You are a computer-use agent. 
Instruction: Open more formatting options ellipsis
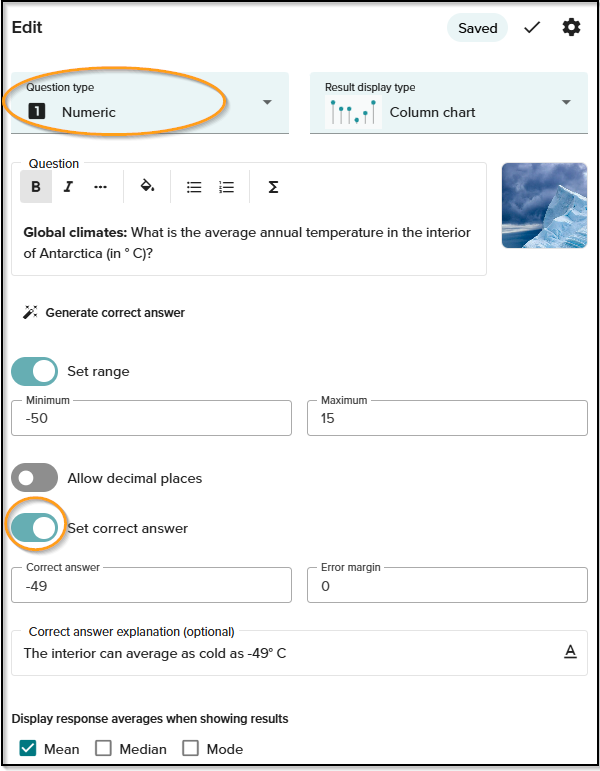(x=100, y=187)
